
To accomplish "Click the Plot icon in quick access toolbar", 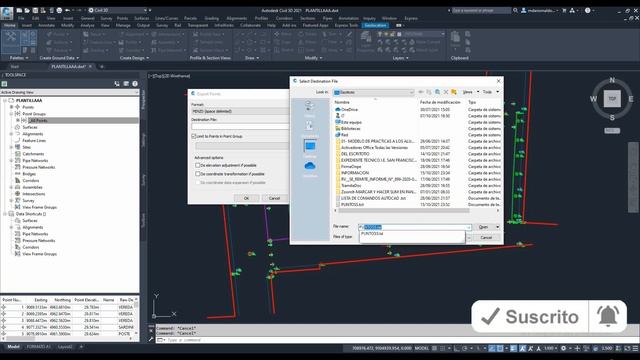I will [59, 10].
